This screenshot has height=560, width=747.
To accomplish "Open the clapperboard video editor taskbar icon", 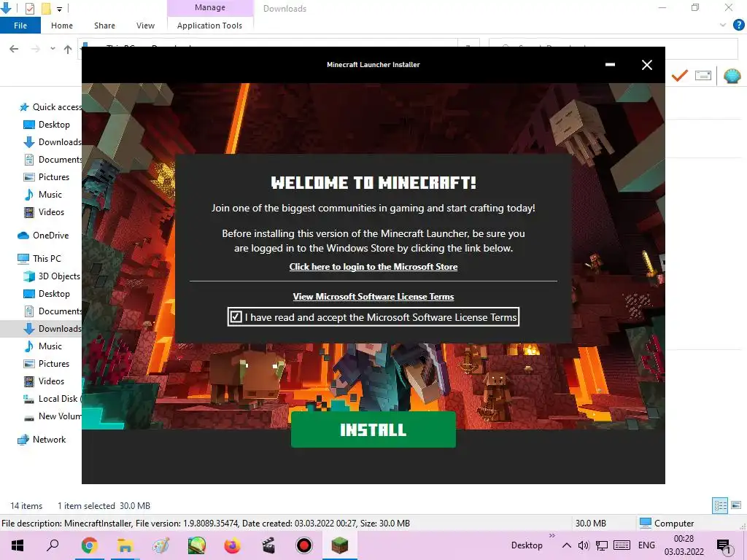I will point(268,545).
